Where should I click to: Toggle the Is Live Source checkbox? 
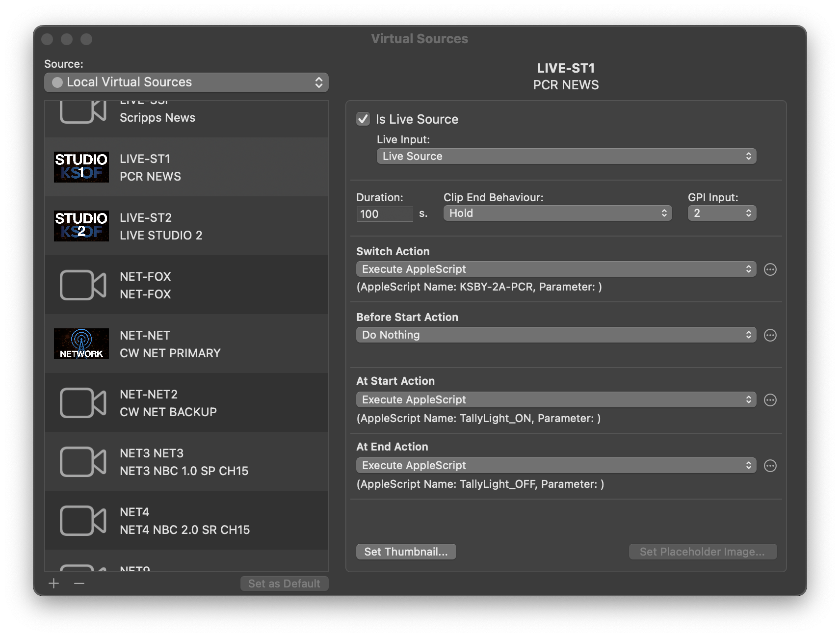coord(363,119)
